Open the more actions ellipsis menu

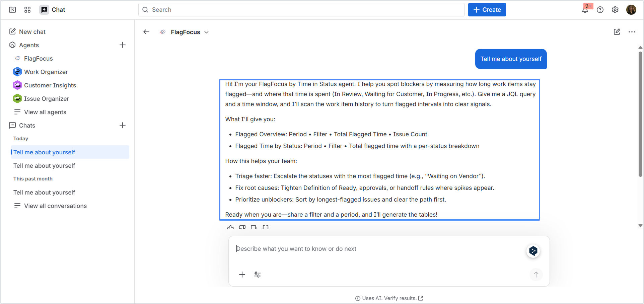coord(632,32)
